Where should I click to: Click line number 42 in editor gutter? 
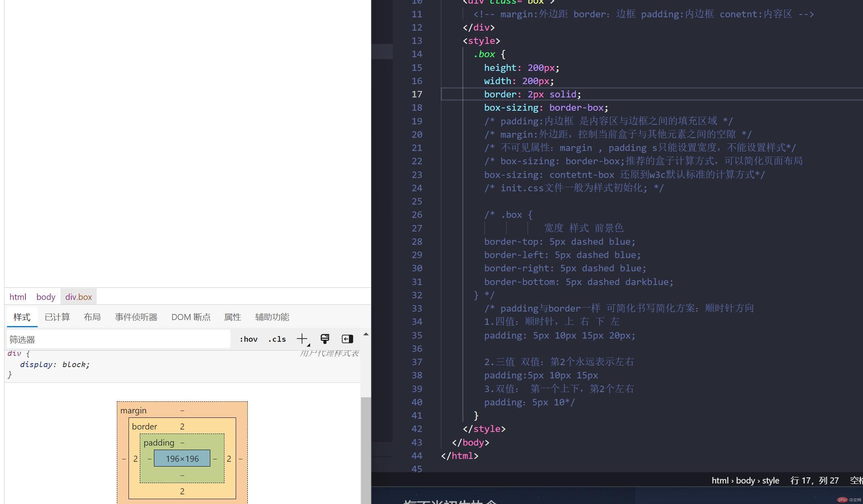click(x=417, y=429)
